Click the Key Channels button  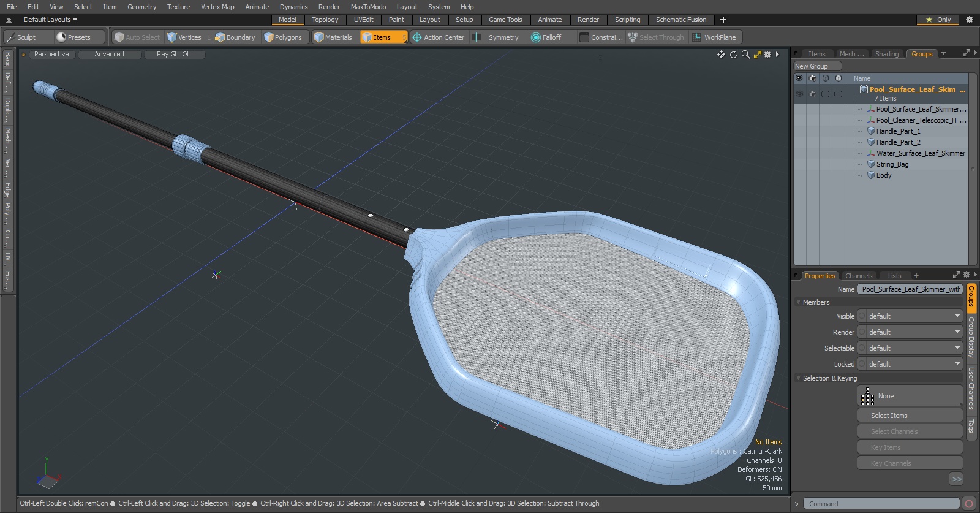click(x=910, y=463)
